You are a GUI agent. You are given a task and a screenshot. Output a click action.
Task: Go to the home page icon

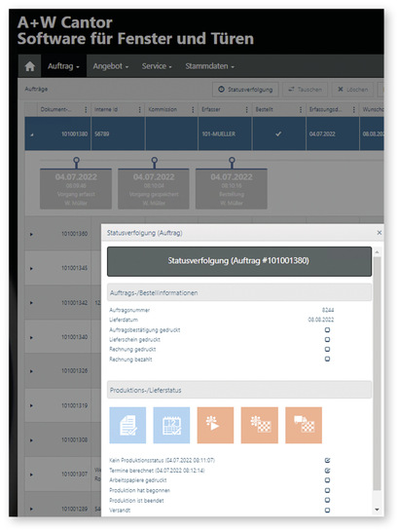point(30,66)
